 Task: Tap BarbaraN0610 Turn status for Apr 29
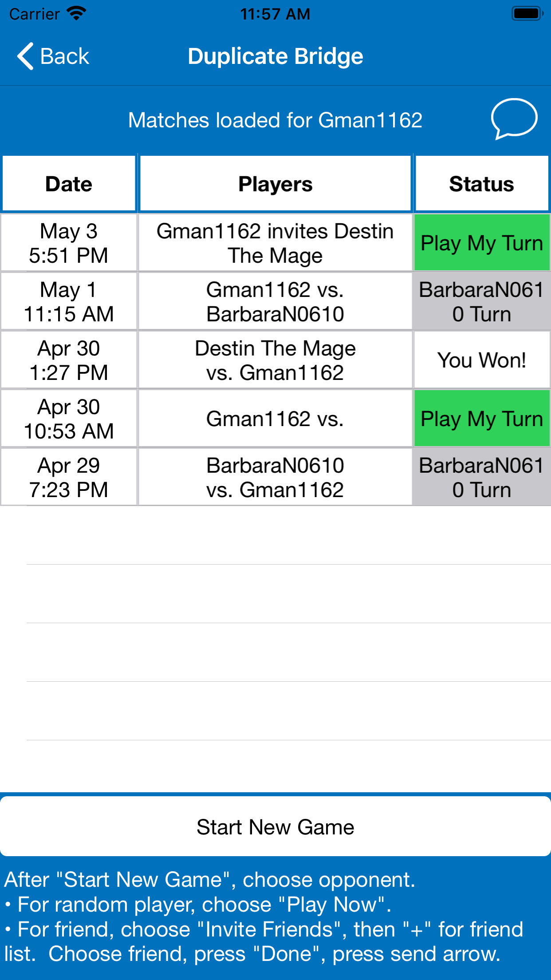coord(482,477)
